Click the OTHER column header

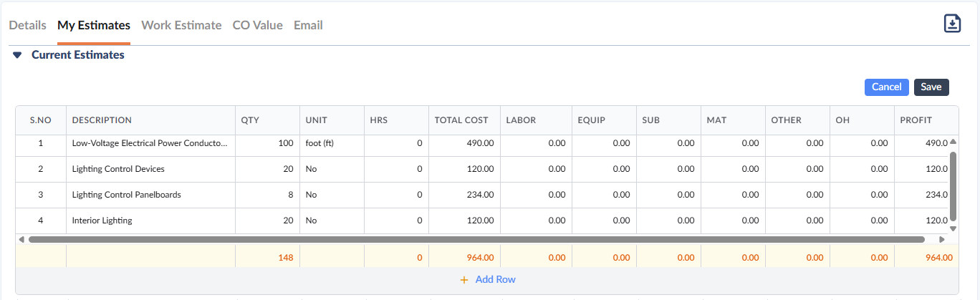coord(797,120)
